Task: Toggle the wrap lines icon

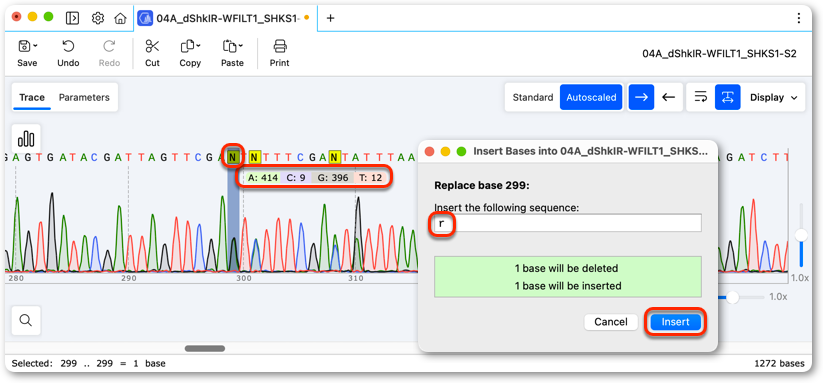Action: [701, 98]
